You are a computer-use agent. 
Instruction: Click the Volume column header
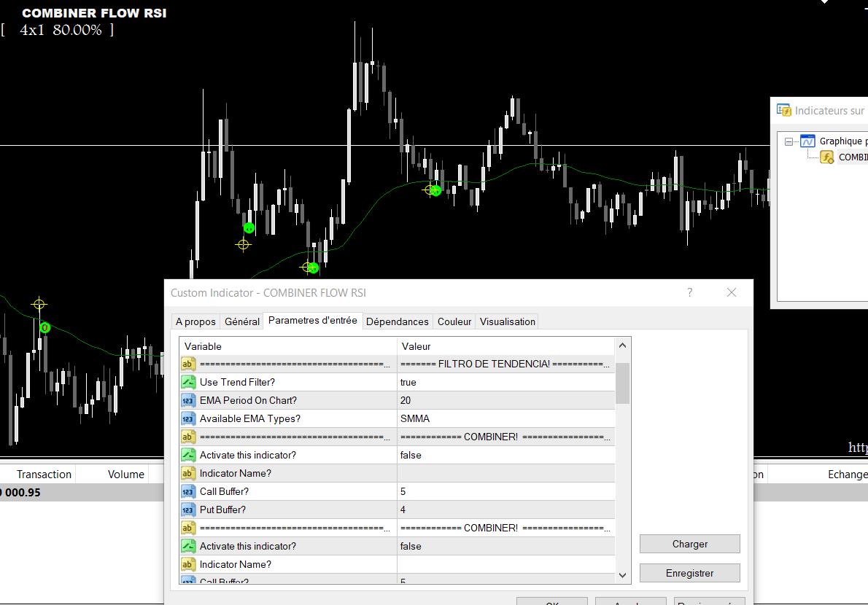(125, 474)
